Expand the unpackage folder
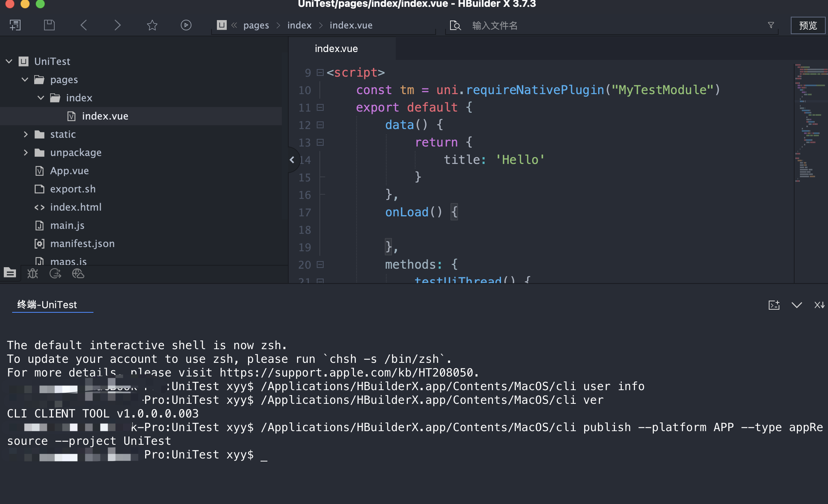 25,152
